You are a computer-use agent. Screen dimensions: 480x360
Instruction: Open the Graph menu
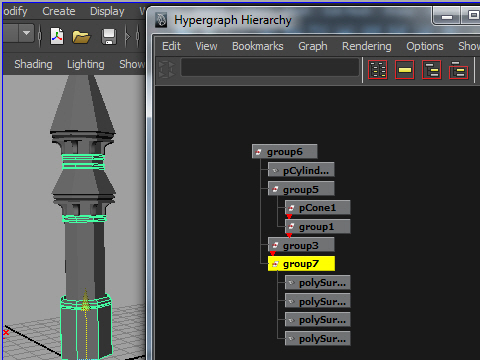tap(313, 46)
